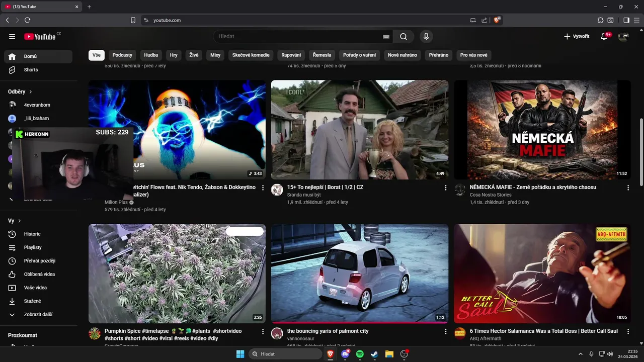
Task: Select the Hudba filter chip
Action: pos(151,55)
